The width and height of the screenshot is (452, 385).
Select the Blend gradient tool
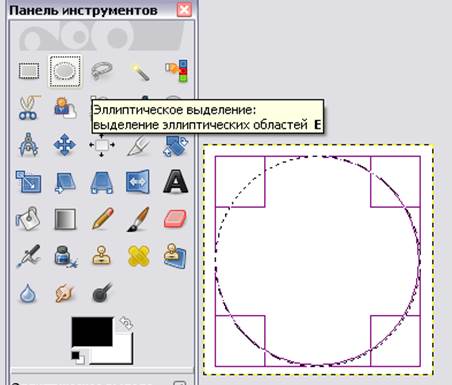[65, 219]
